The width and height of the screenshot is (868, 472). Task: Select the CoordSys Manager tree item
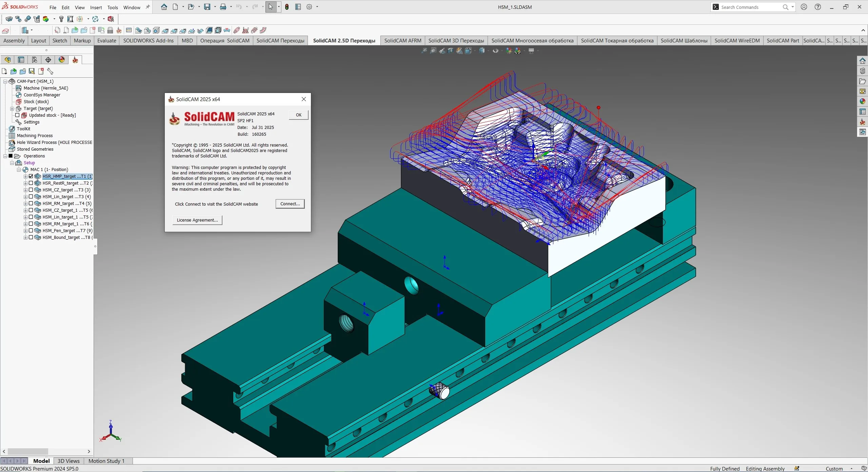point(42,95)
